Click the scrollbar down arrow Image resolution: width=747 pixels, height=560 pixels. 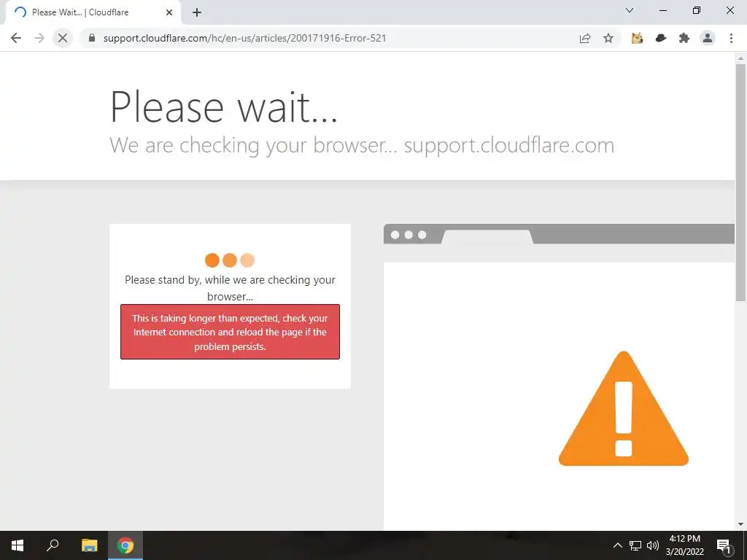740,524
